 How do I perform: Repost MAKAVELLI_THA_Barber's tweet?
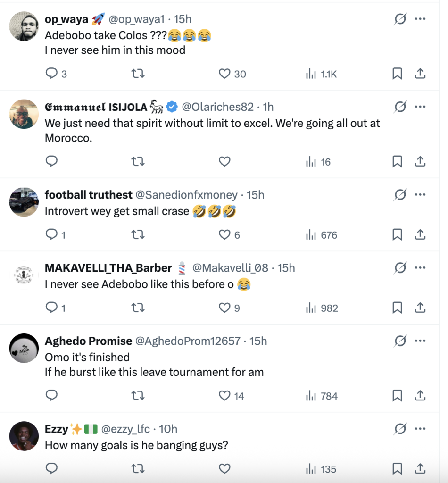coord(137,308)
